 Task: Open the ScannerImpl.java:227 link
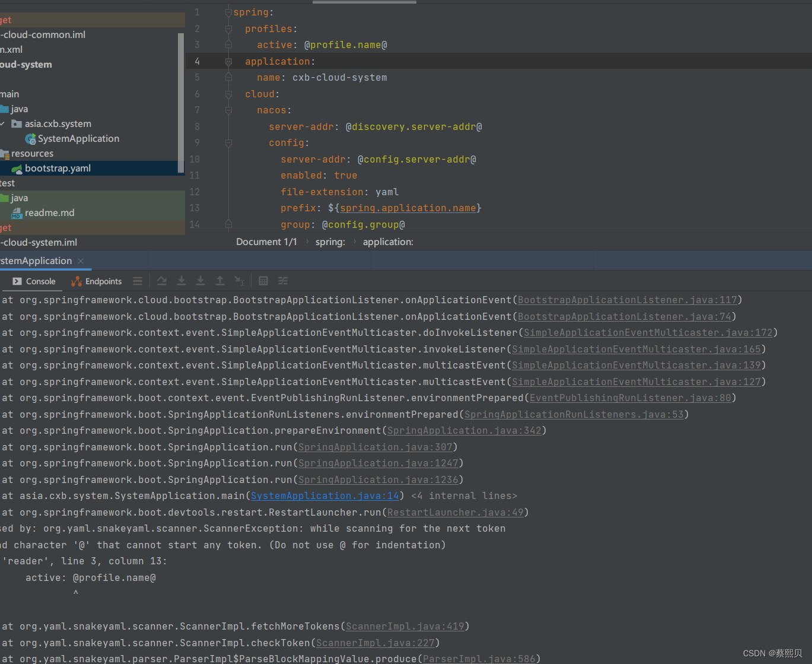click(x=375, y=643)
